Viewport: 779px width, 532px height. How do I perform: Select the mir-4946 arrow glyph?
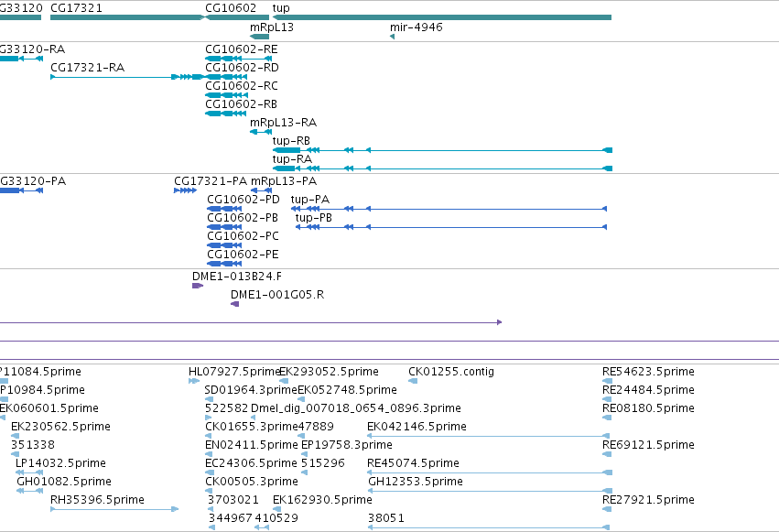click(392, 37)
